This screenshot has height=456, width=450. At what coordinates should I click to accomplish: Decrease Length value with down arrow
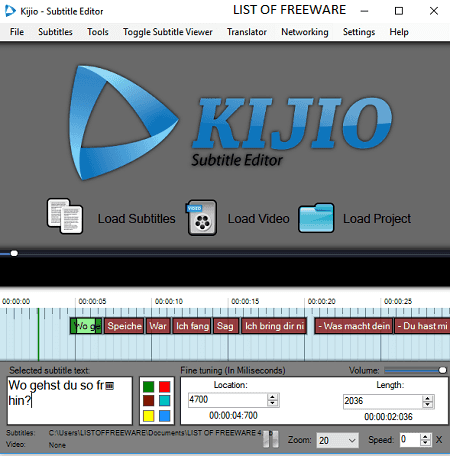click(x=427, y=404)
